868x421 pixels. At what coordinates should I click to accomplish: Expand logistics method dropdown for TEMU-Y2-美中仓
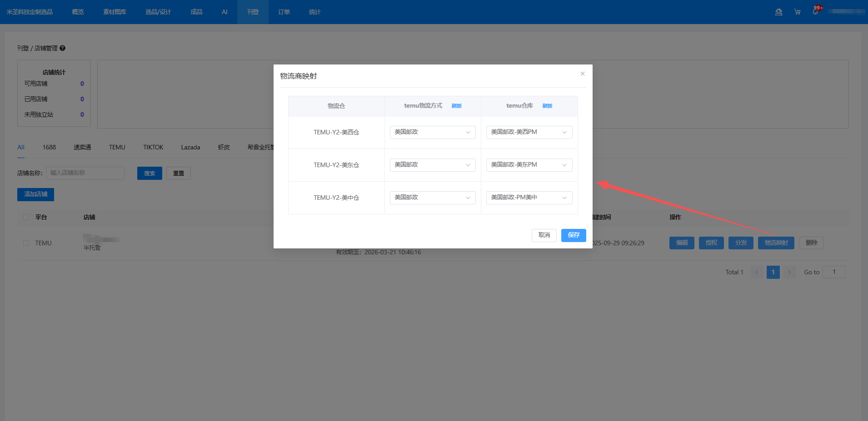pos(432,198)
